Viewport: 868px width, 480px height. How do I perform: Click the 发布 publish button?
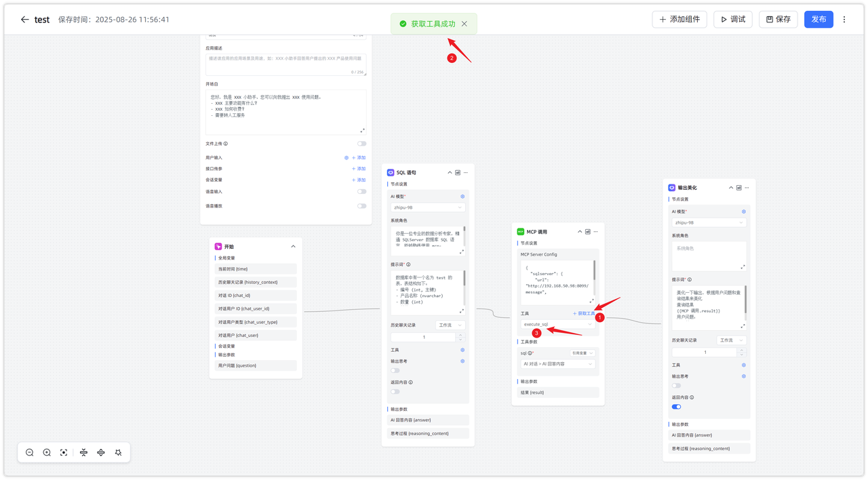pos(818,19)
